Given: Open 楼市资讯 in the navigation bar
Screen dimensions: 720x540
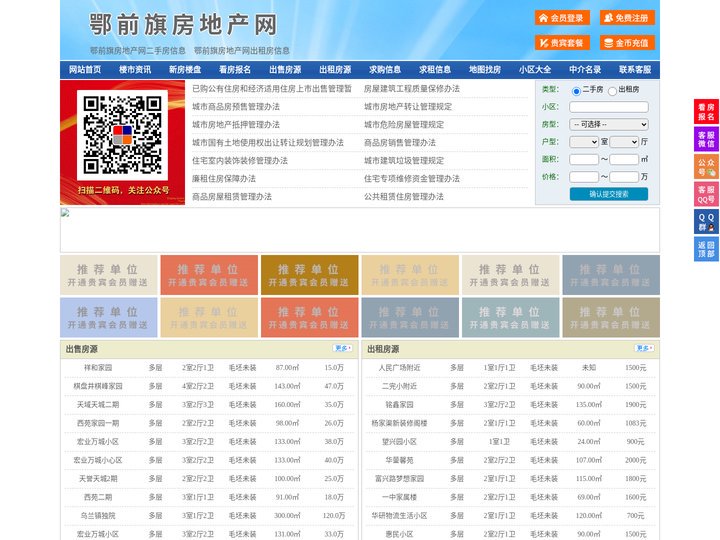Looking at the screenshot, I should (x=135, y=70).
